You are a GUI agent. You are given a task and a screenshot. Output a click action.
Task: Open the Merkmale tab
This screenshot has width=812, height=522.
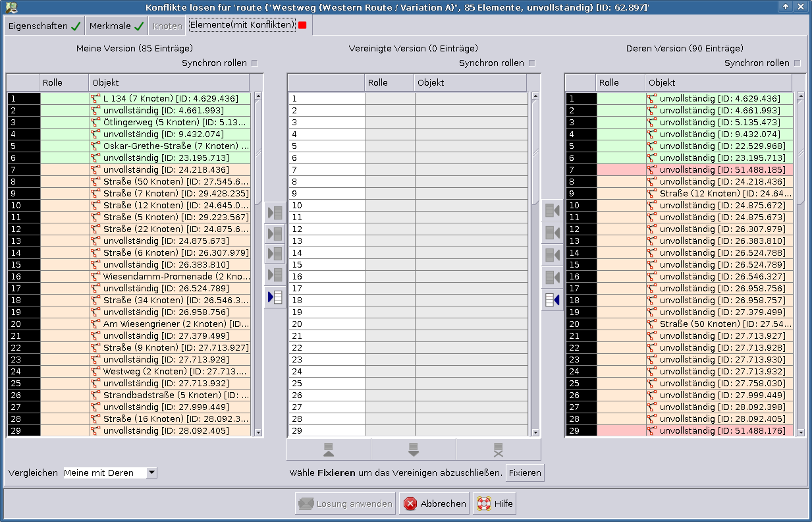(117, 26)
